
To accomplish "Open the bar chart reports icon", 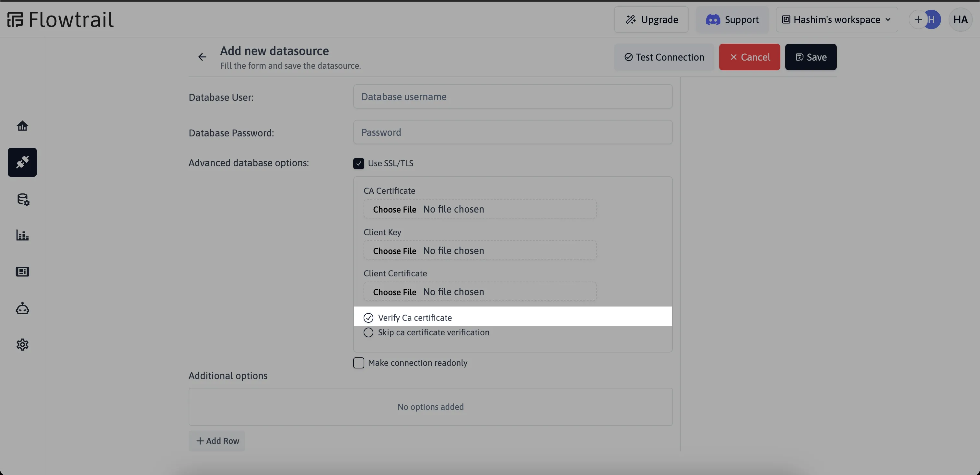I will tap(22, 235).
